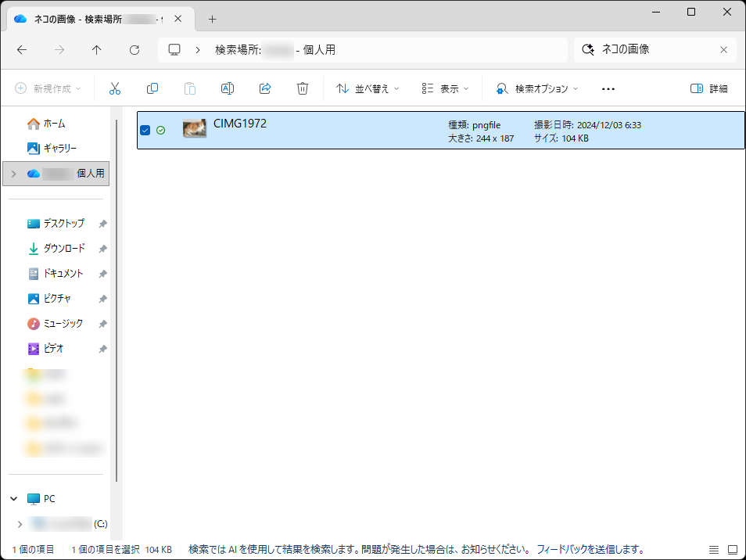Screen dimensions: 746x560
Task: Open the 並べ替え sort dropdown
Action: click(368, 88)
